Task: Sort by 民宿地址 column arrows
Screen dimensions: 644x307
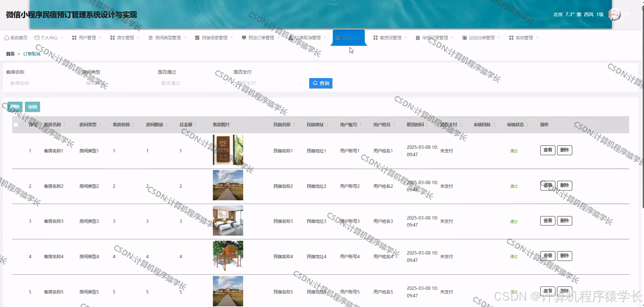Action: (327, 125)
